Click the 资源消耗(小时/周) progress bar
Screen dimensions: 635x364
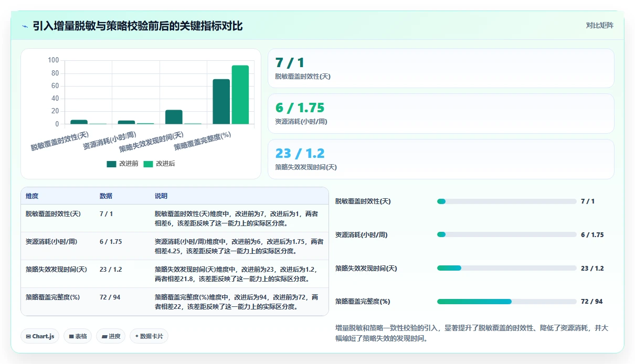tap(506, 234)
